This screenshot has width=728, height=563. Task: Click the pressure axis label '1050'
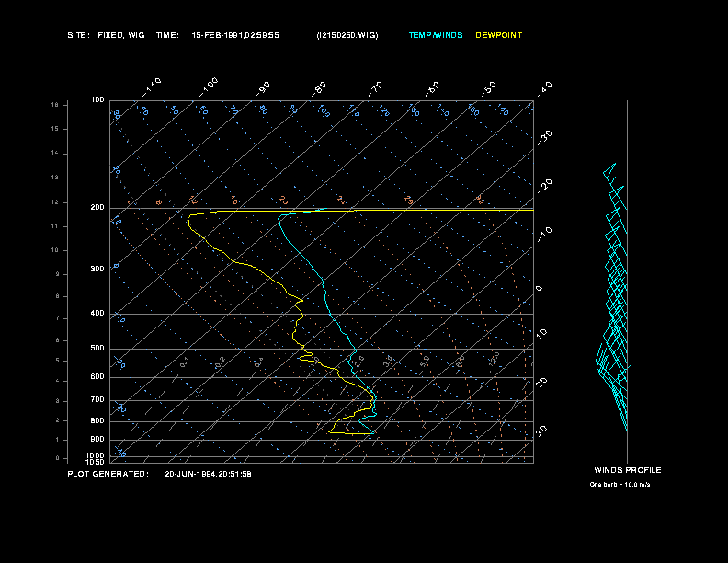[96, 462]
